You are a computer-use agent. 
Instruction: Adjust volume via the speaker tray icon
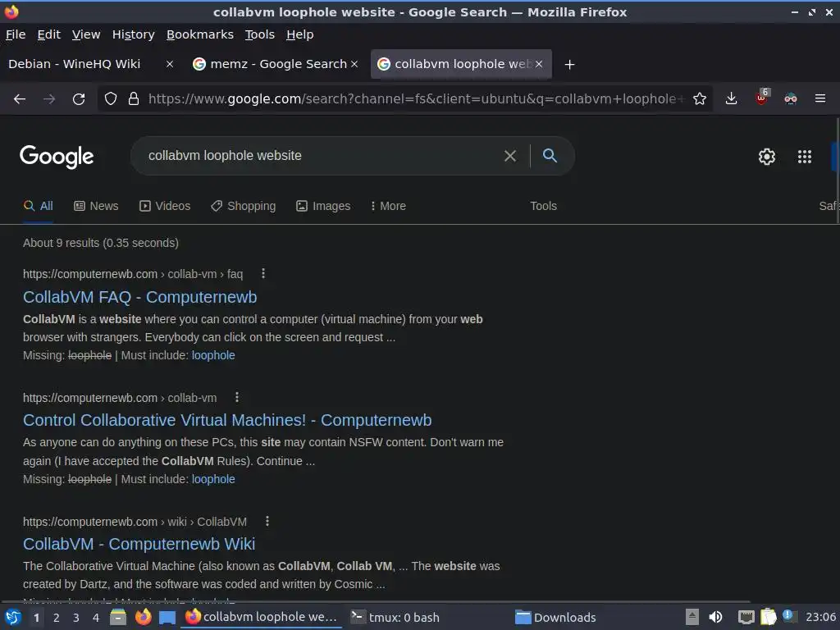pyautogui.click(x=715, y=617)
